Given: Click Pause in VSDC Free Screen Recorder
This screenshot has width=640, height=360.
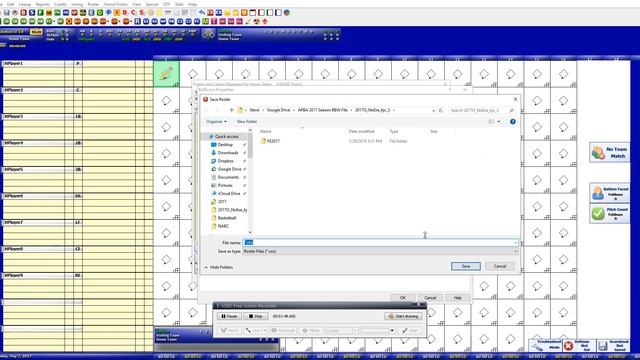Looking at the screenshot, I should tap(229, 316).
